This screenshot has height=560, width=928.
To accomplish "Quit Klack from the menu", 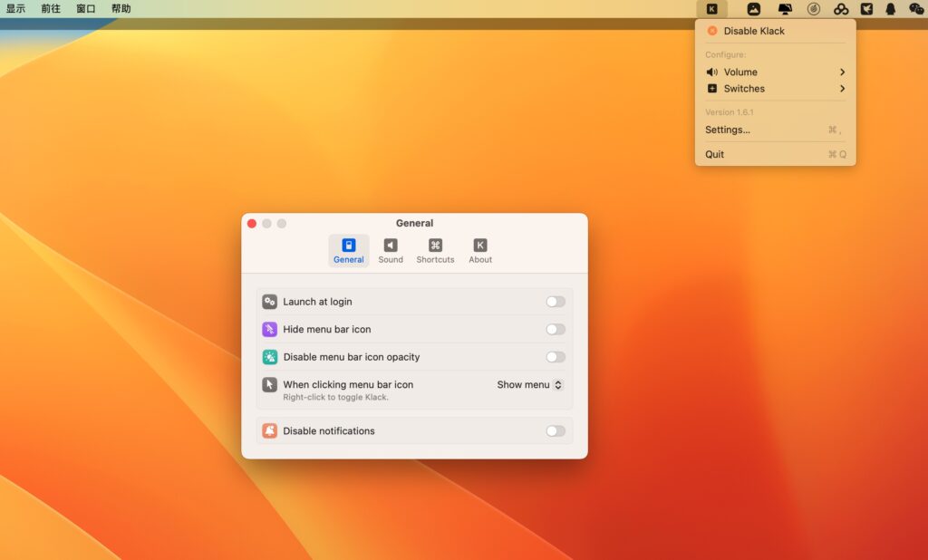I will click(x=713, y=154).
